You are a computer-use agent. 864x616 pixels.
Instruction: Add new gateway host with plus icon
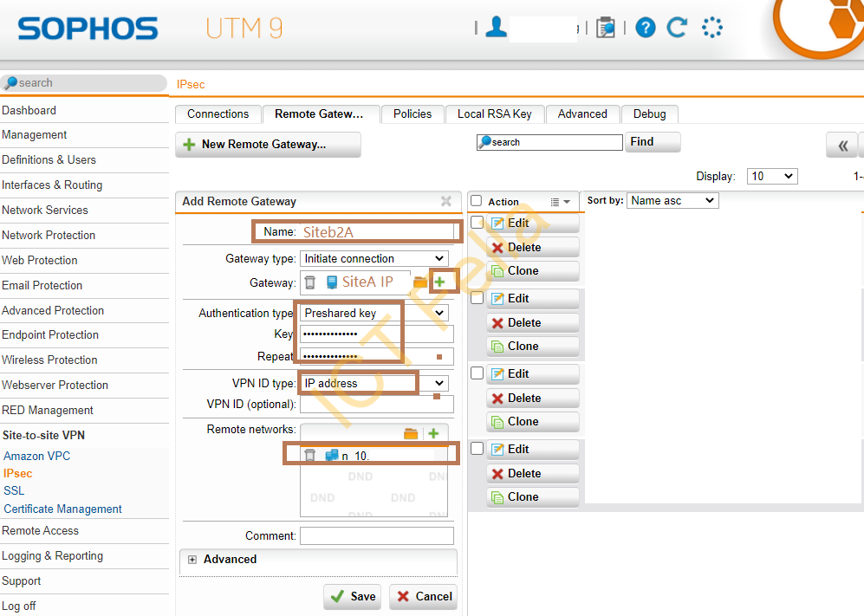(x=439, y=282)
